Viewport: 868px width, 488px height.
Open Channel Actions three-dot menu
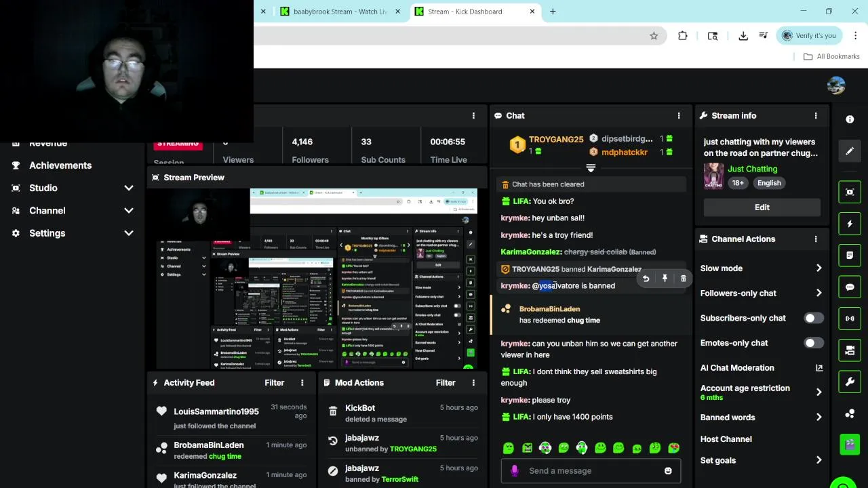click(x=816, y=239)
